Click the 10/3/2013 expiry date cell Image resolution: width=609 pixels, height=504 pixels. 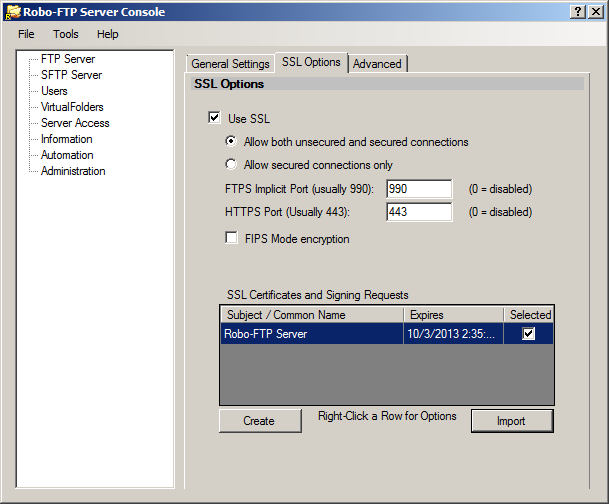coord(453,334)
